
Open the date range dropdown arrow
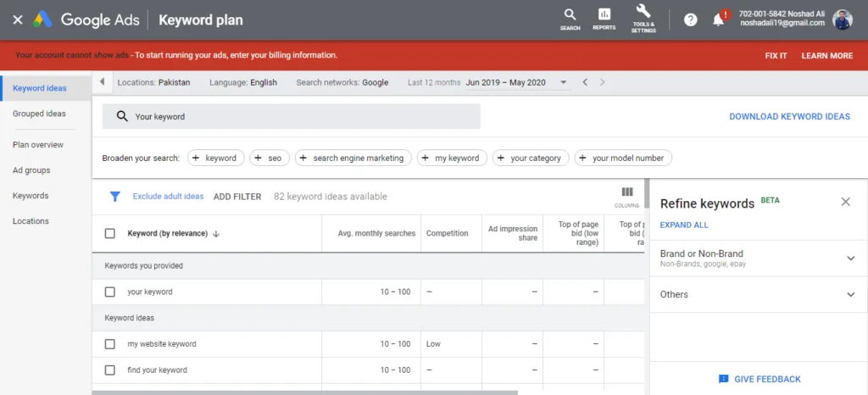pos(564,82)
